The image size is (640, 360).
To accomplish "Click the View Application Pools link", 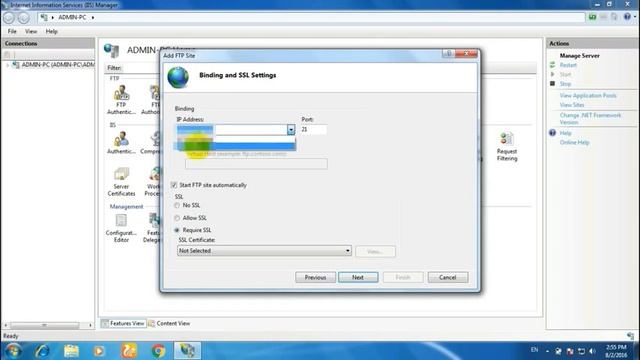I will (x=588, y=96).
